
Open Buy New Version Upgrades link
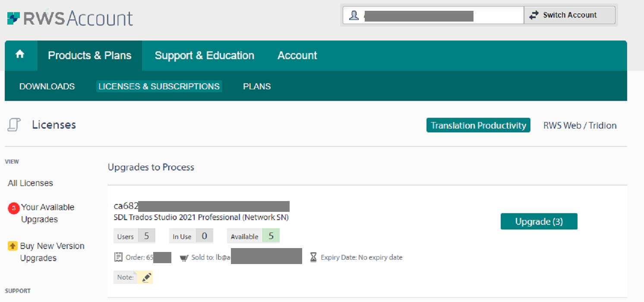52,252
